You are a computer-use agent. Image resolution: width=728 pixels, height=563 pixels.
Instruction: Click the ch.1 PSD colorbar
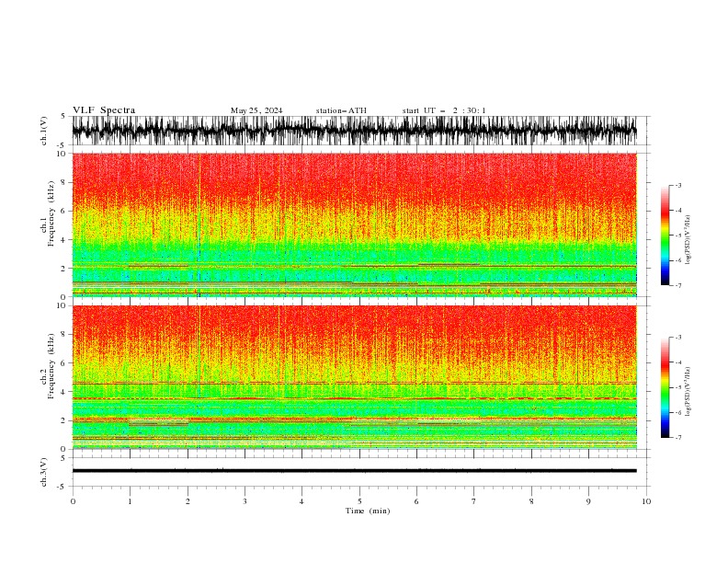click(665, 236)
